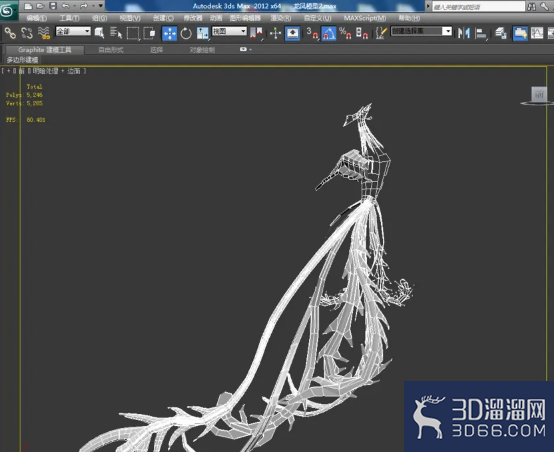The image size is (554, 452).
Task: Click the Mirror tool icon
Action: click(x=464, y=34)
